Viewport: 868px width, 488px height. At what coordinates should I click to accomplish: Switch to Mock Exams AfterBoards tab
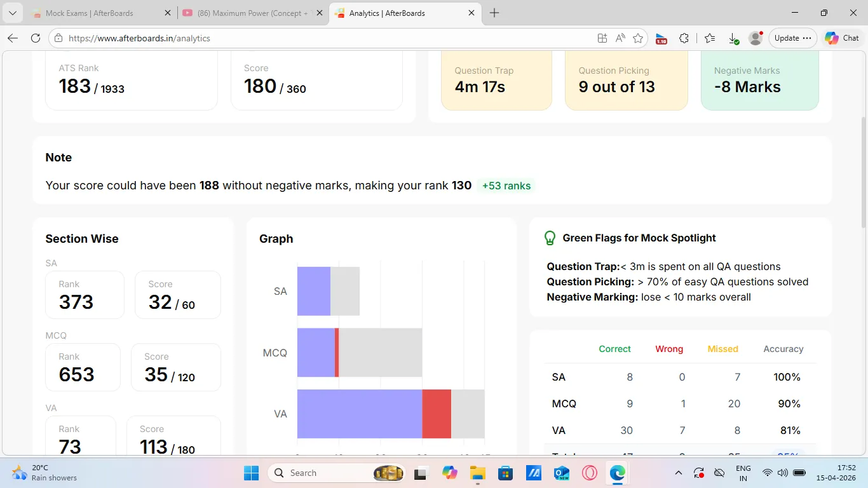(x=100, y=13)
